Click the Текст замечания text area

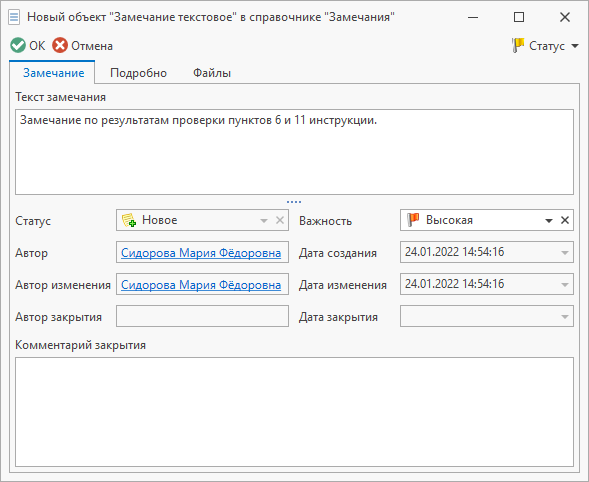pyautogui.click(x=294, y=152)
